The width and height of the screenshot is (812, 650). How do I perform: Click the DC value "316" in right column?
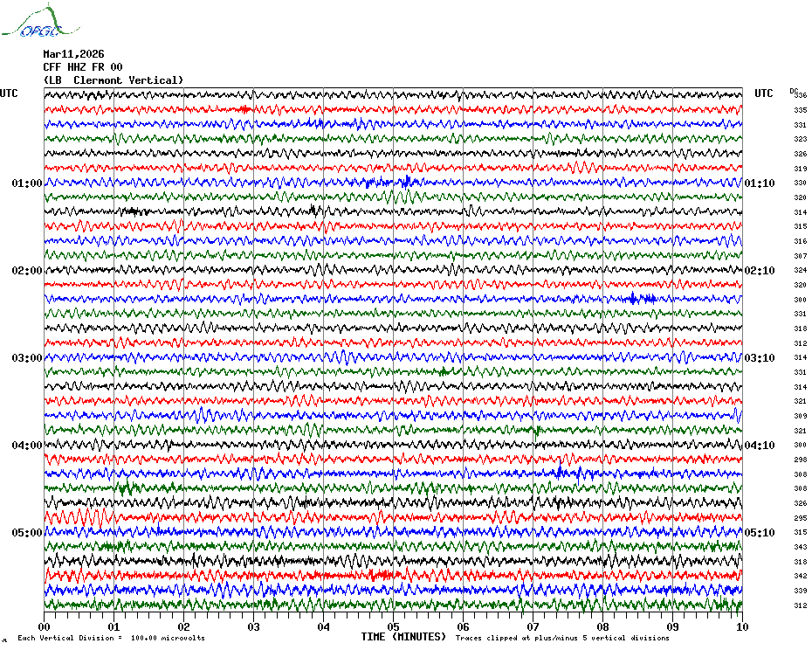(801, 241)
